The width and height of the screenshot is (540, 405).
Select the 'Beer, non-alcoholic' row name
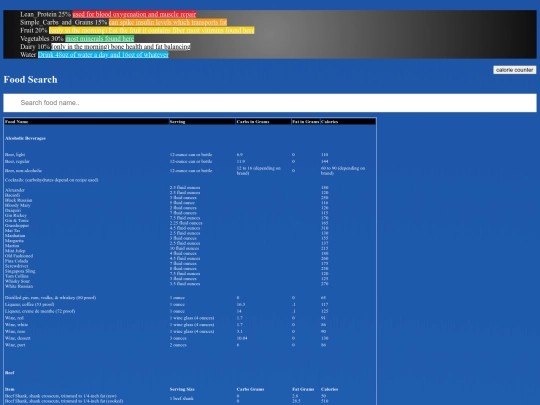pos(23,170)
